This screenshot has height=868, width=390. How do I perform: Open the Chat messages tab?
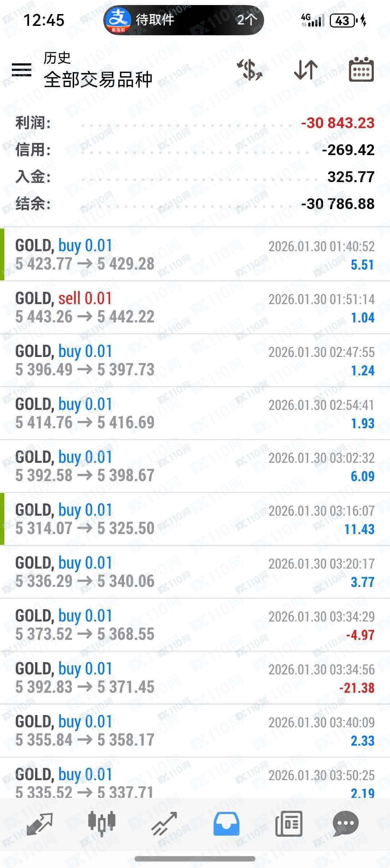(345, 824)
